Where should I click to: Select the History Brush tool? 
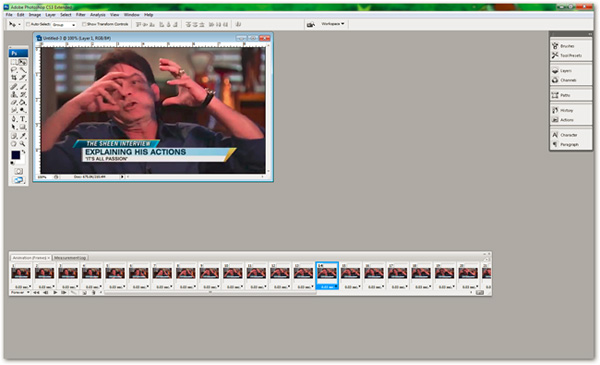23,94
